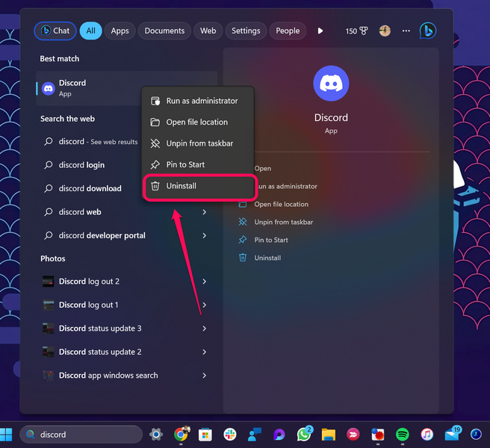
Task: Expand the 'discord web' suggestion chevron
Action: point(204,212)
